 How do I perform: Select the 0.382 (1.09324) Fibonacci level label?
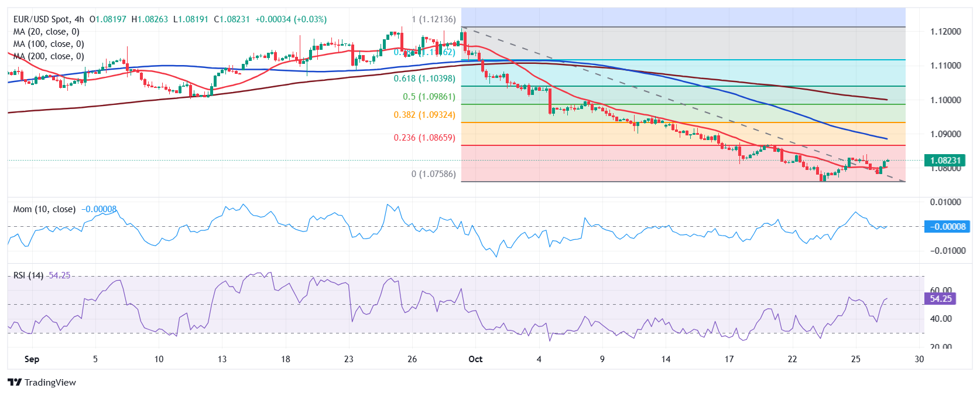tap(424, 115)
